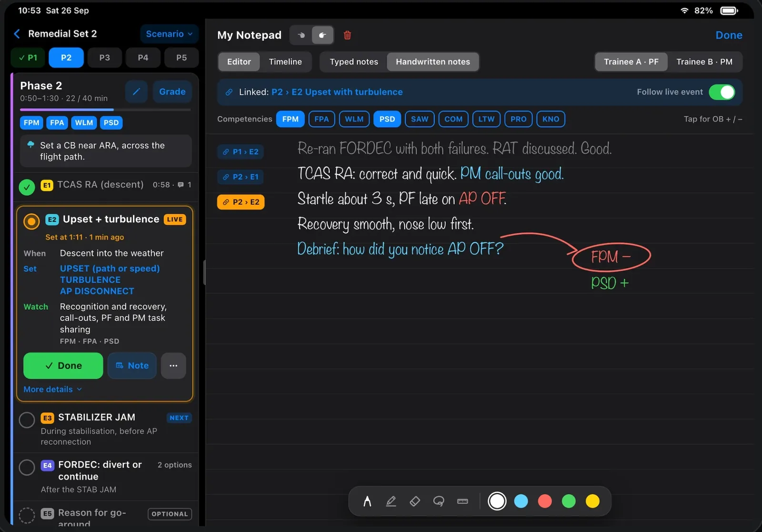Image resolution: width=762 pixels, height=532 pixels.
Task: Toggle the SAW competency chip
Action: click(420, 119)
